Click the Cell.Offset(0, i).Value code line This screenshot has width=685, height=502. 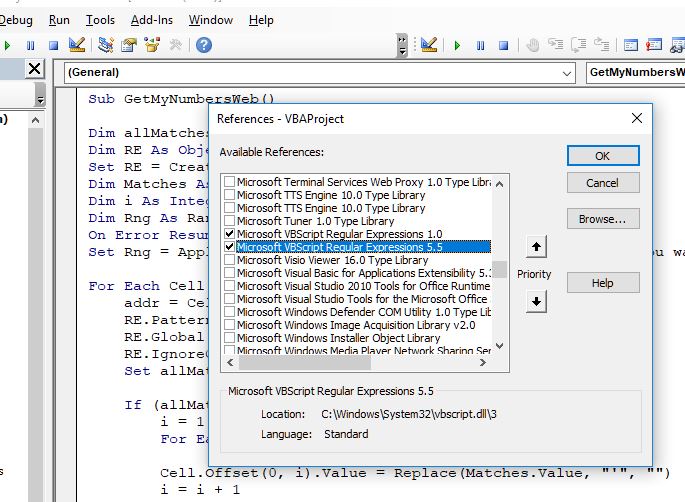[415, 473]
